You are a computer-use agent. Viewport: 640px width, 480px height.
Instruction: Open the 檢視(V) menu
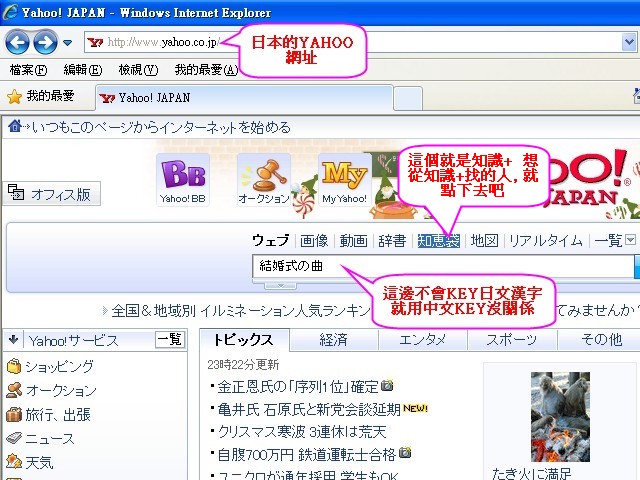(138, 70)
